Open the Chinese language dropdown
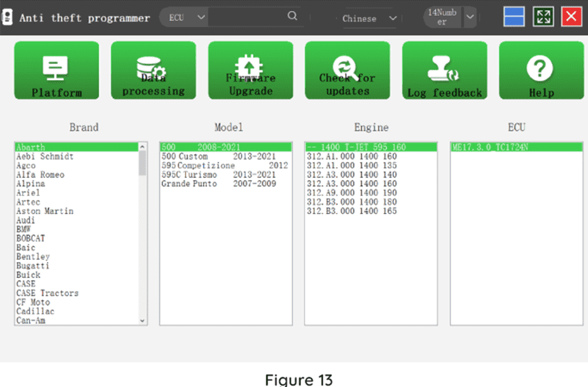The width and height of the screenshot is (588, 387). point(369,18)
